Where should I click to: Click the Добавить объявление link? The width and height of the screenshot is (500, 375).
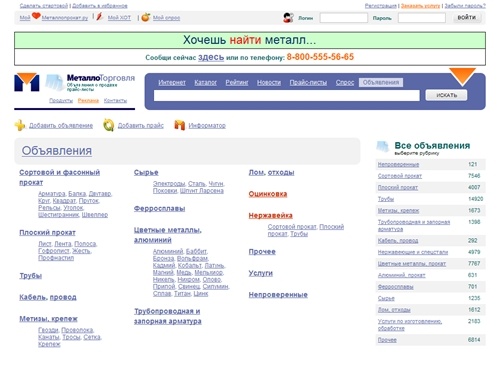coord(61,126)
